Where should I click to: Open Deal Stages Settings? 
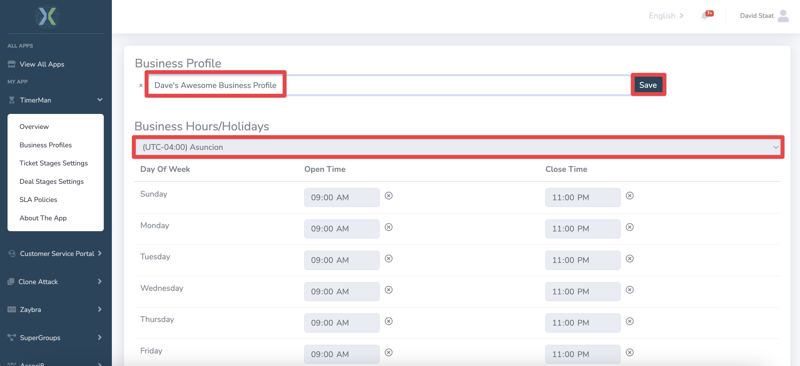point(52,182)
